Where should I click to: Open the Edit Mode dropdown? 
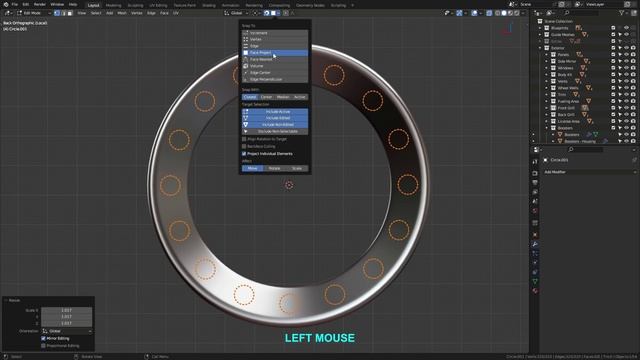pyautogui.click(x=34, y=13)
